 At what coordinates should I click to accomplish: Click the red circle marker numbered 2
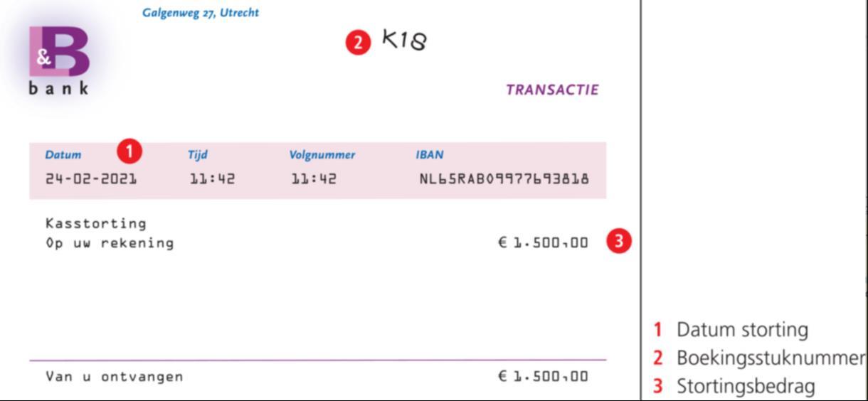(x=359, y=43)
